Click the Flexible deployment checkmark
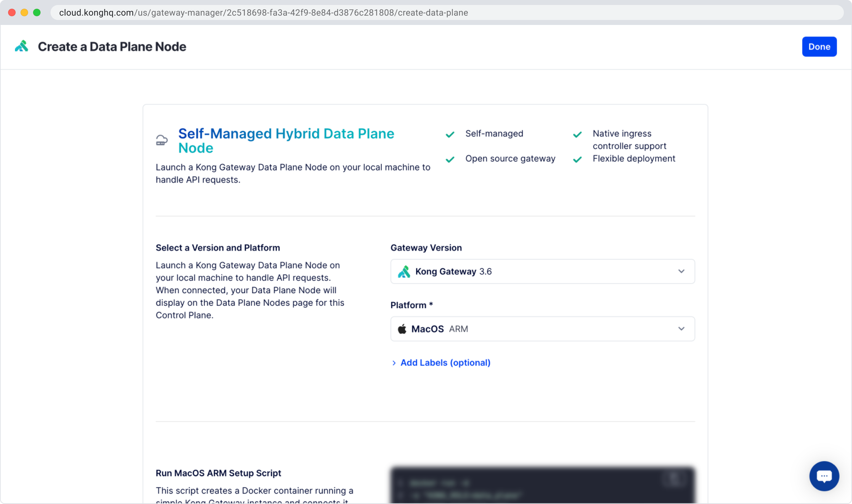The height and width of the screenshot is (504, 852). [x=577, y=159]
